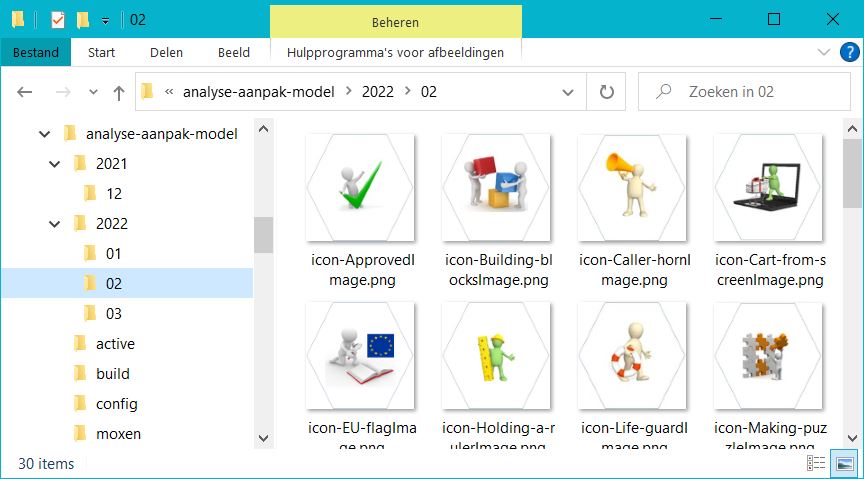Select icon-Caller-hornImage.png file

click(x=632, y=187)
